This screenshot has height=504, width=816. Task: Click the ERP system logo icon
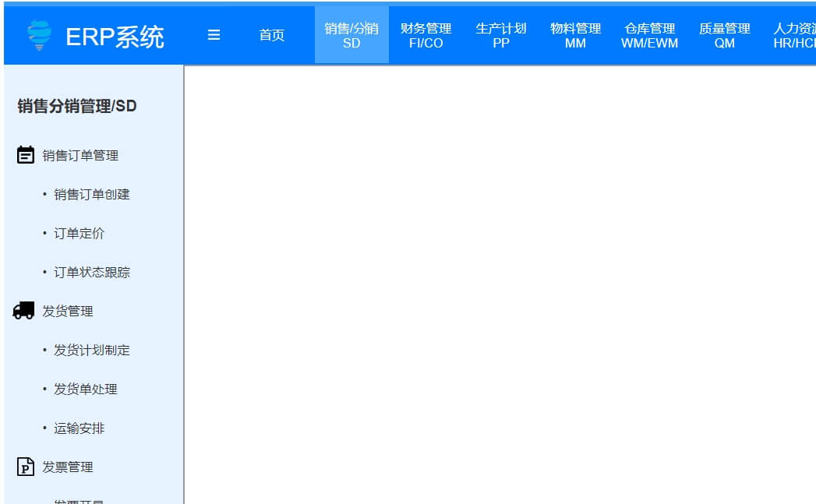click(39, 35)
